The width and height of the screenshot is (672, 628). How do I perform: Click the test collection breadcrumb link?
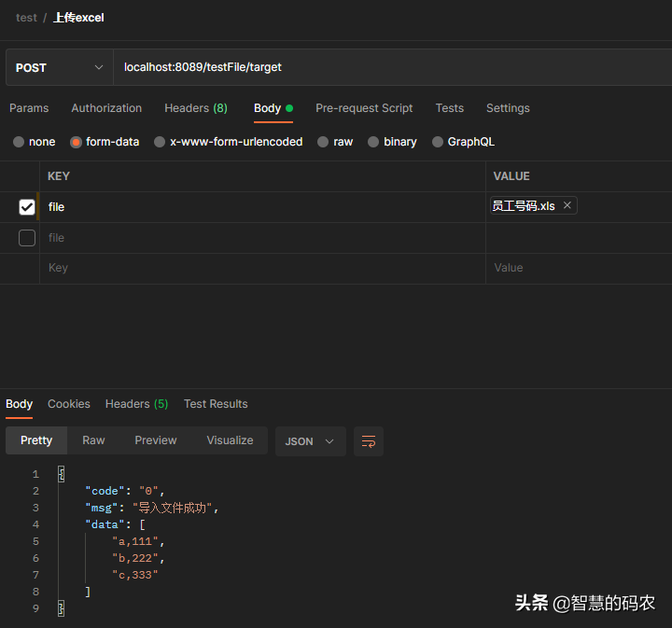[x=26, y=18]
